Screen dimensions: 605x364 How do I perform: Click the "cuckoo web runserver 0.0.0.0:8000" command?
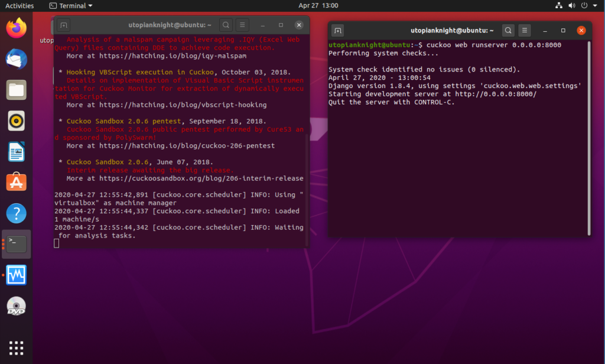pyautogui.click(x=494, y=45)
